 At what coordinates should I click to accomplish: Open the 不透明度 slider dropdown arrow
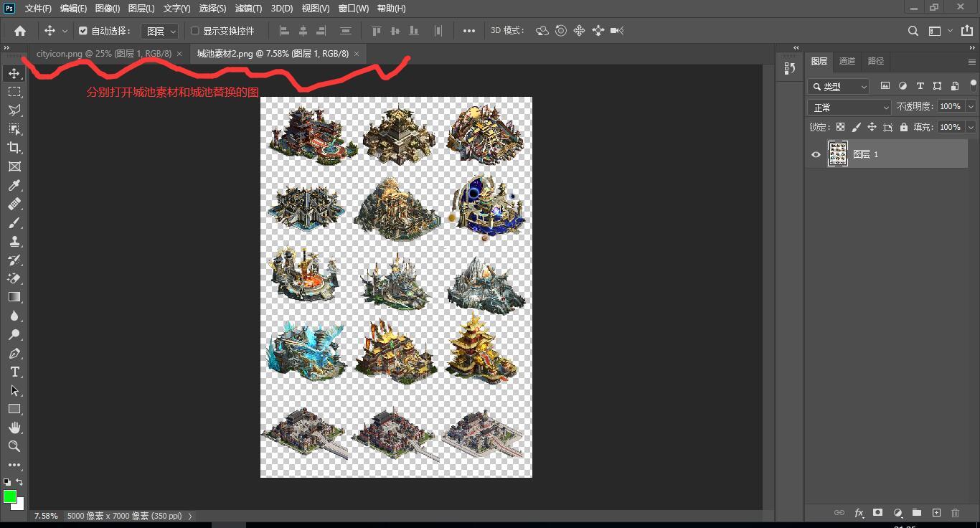(x=971, y=106)
